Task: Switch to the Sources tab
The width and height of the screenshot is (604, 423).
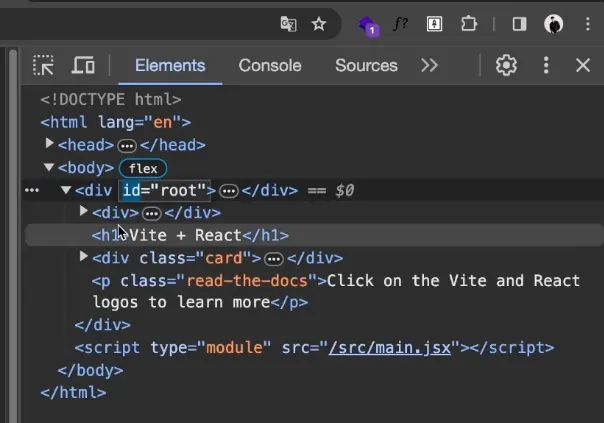Action: tap(366, 65)
